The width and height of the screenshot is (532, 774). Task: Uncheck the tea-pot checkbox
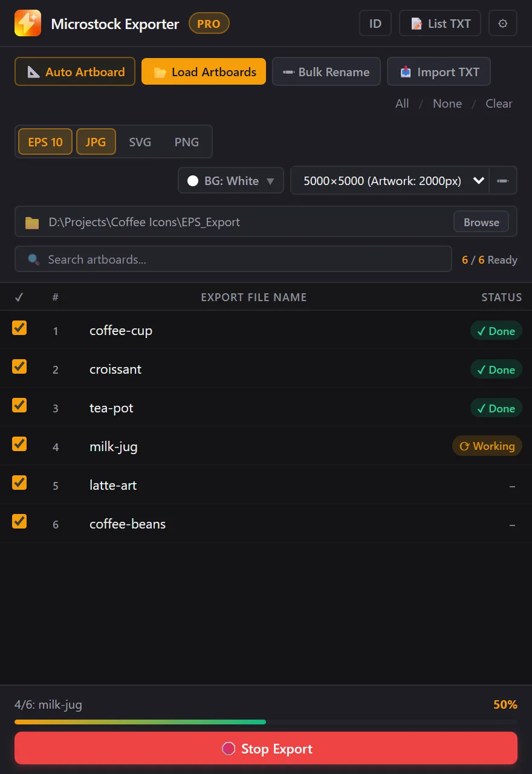coord(19,405)
